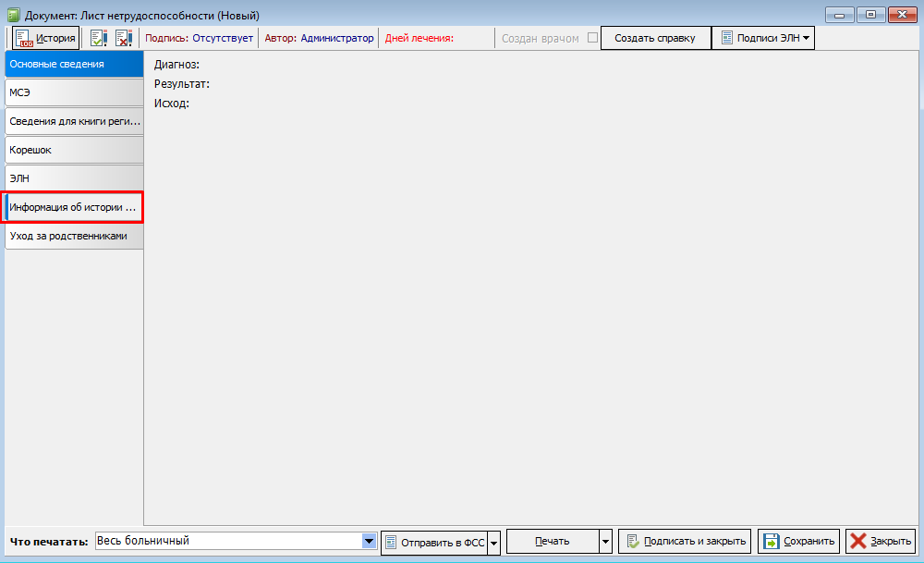This screenshot has height=563, width=924.
Task: Open the История log button
Action: coord(46,38)
